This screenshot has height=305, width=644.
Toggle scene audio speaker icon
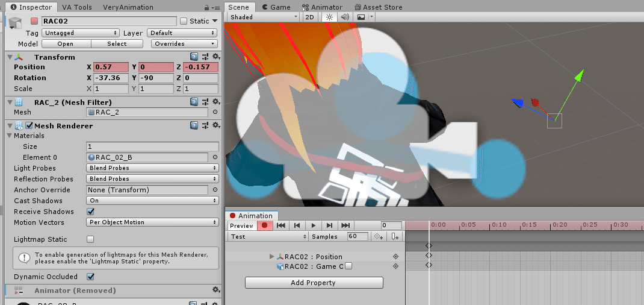(345, 17)
